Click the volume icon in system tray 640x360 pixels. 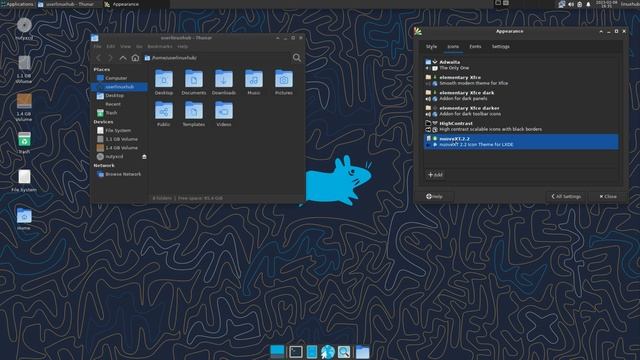click(x=571, y=4)
